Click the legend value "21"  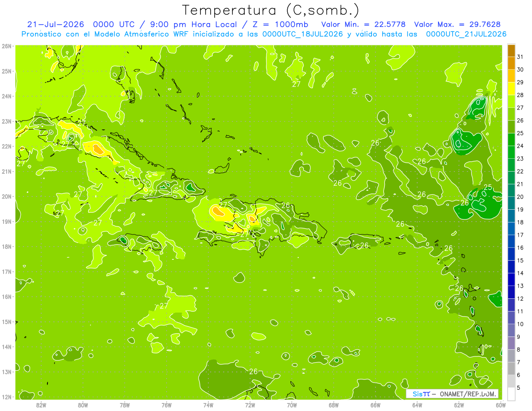(520, 184)
